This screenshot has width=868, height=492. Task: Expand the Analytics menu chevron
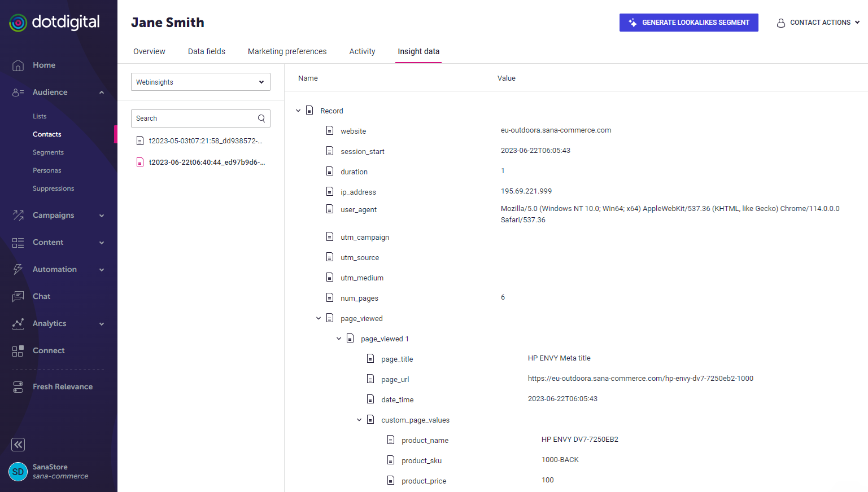[x=102, y=324]
